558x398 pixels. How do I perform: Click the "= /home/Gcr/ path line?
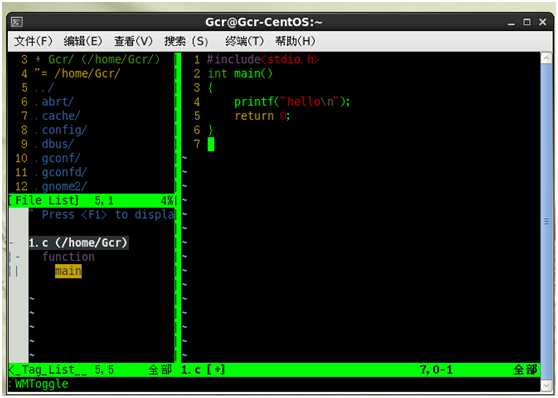pos(77,74)
